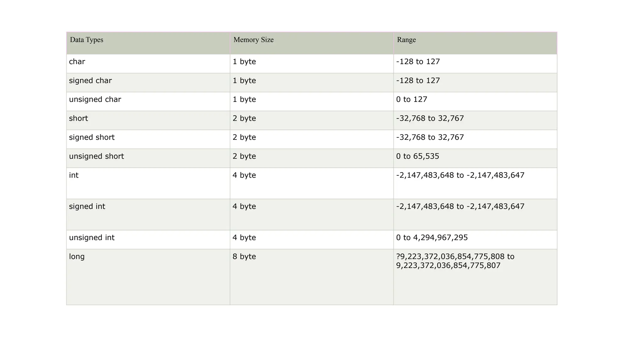
Task: Select the unsigned short cell
Action: point(97,156)
